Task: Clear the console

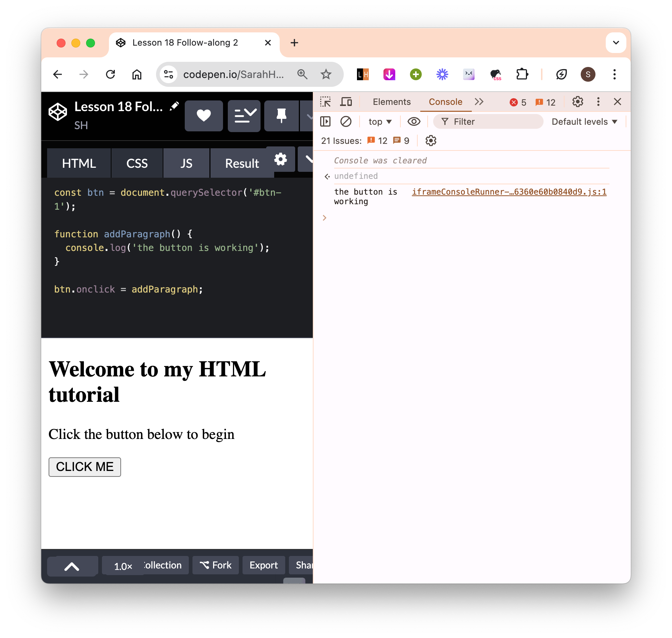Action: tap(346, 121)
